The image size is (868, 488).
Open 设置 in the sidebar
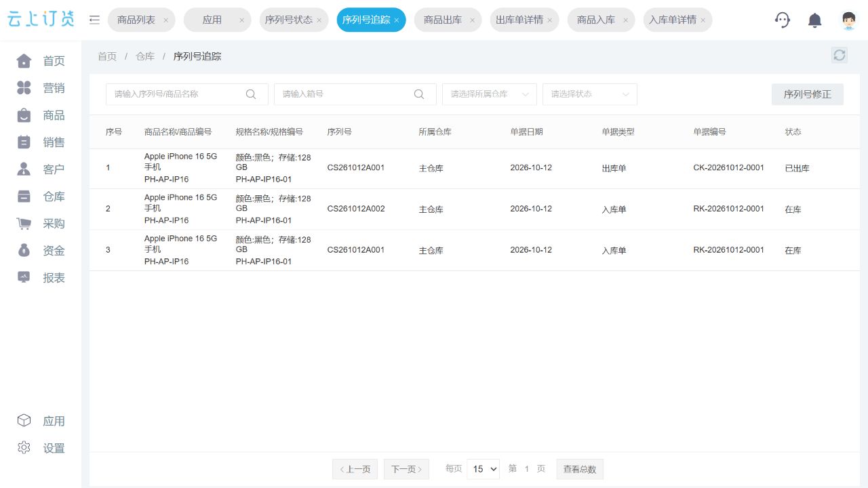(x=41, y=448)
